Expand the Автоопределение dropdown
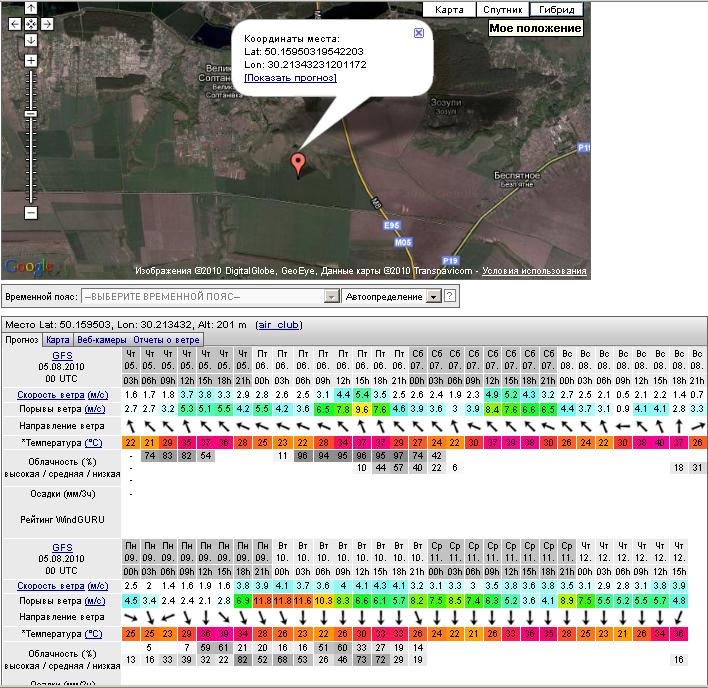Screen dimensions: 708x688 coord(433,297)
